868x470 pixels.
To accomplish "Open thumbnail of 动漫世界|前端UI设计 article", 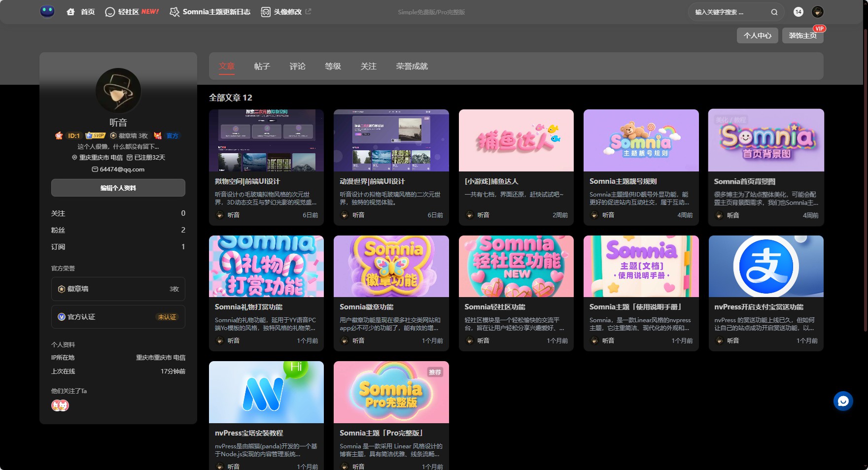I will (391, 140).
